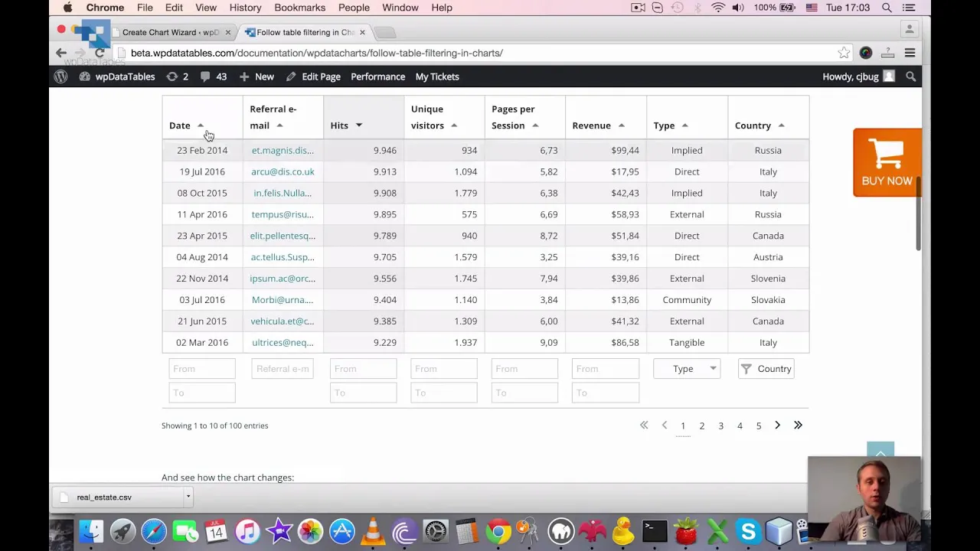Click Edit Page in the admin bar
Image resolution: width=980 pixels, height=551 pixels.
click(313, 77)
